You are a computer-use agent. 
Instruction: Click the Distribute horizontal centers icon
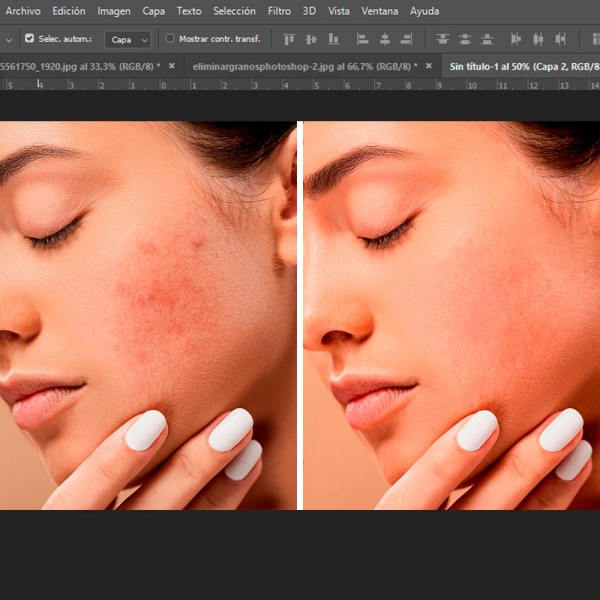click(538, 39)
